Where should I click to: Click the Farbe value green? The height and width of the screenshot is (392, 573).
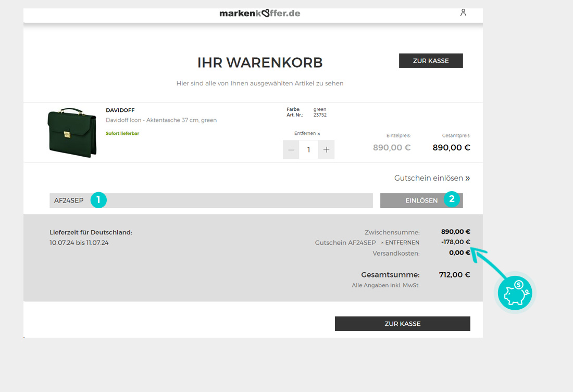click(320, 109)
